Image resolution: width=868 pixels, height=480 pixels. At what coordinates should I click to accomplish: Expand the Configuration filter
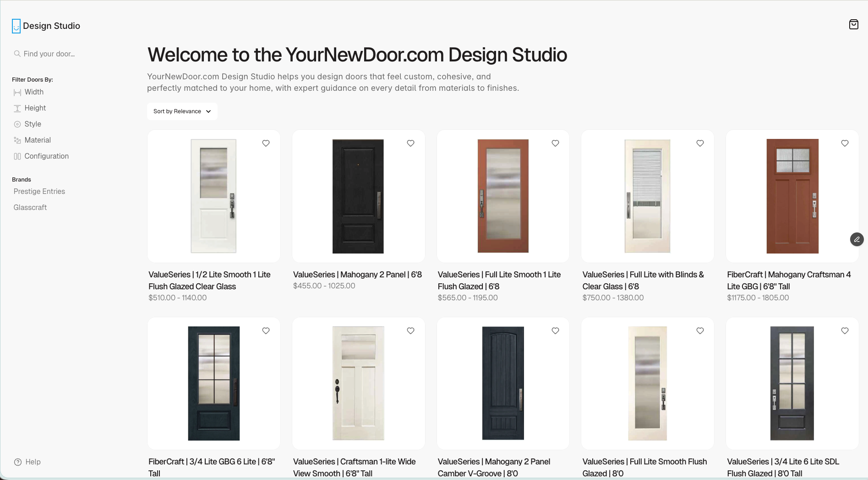point(47,156)
